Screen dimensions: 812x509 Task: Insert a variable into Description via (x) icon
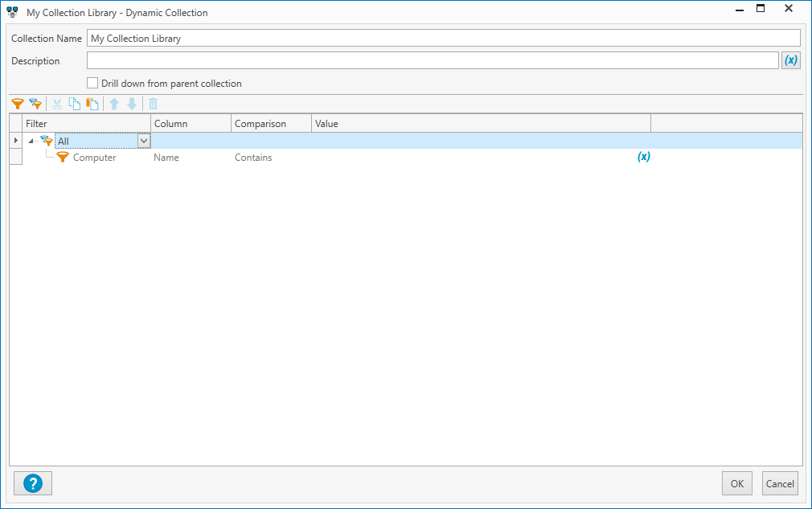(x=790, y=60)
